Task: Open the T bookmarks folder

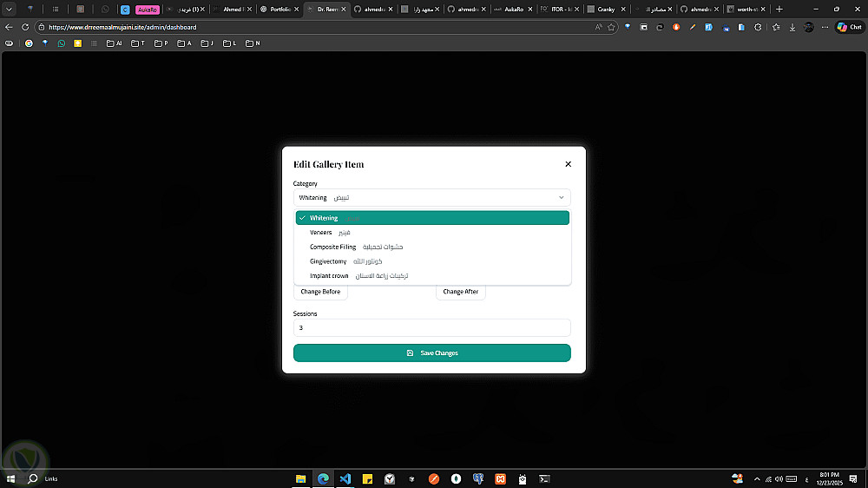Action: tap(138, 43)
